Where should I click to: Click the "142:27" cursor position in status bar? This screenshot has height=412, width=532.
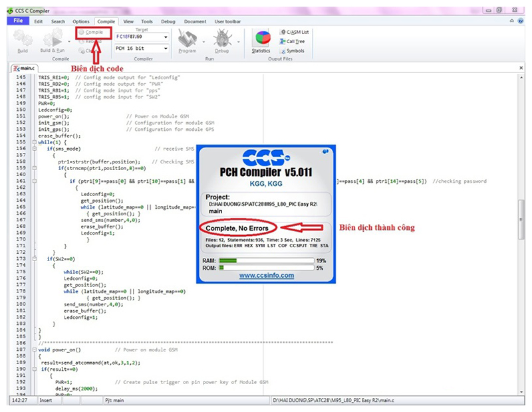click(x=20, y=401)
